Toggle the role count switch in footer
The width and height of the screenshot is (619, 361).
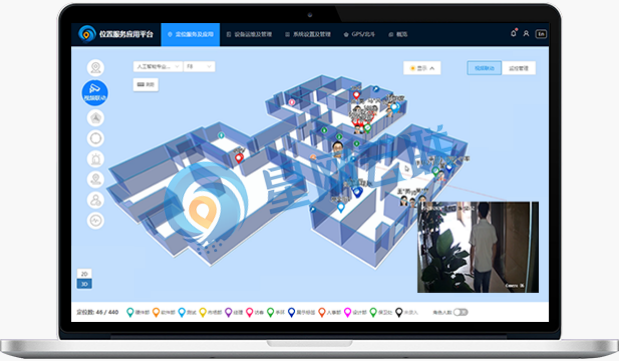click(x=460, y=312)
